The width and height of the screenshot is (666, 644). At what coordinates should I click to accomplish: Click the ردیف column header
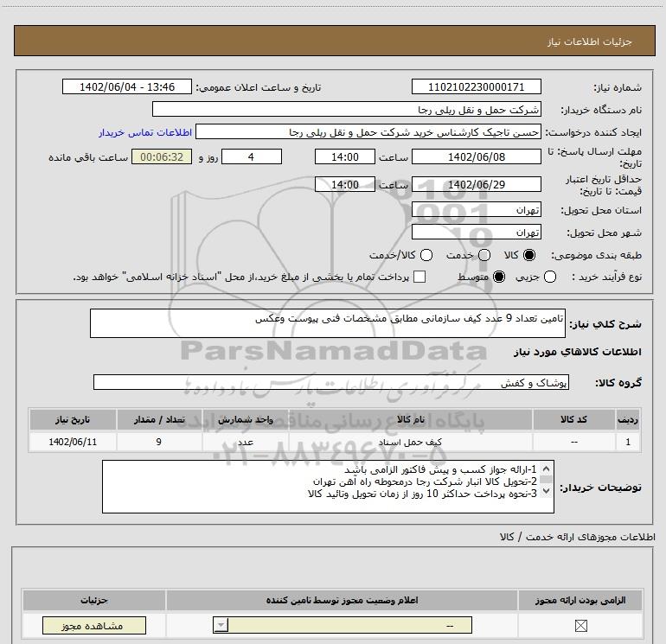tap(628, 419)
